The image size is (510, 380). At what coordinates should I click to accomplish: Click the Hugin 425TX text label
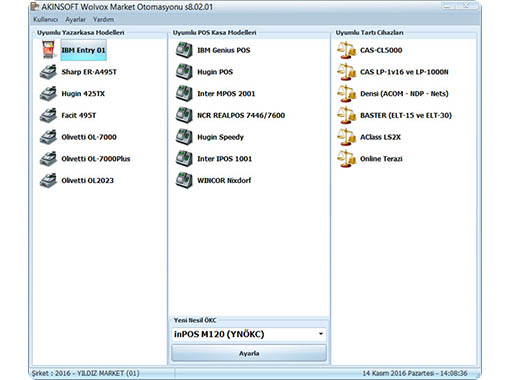point(83,94)
